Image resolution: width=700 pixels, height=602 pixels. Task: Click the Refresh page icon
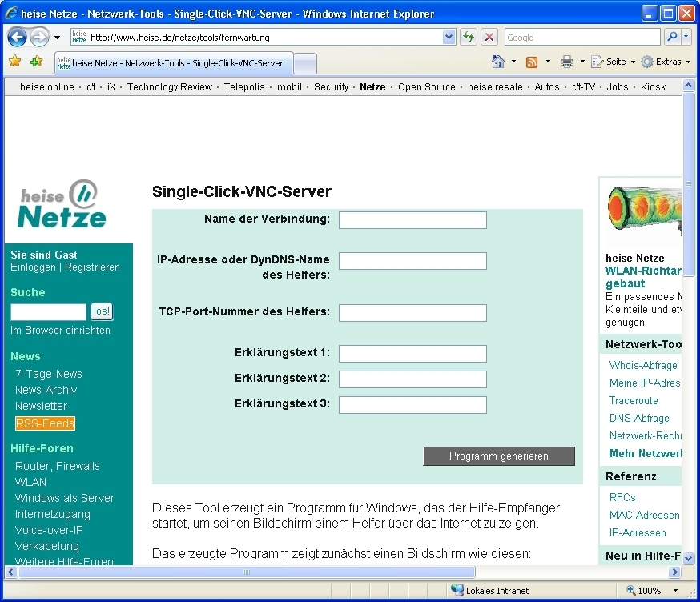[469, 37]
